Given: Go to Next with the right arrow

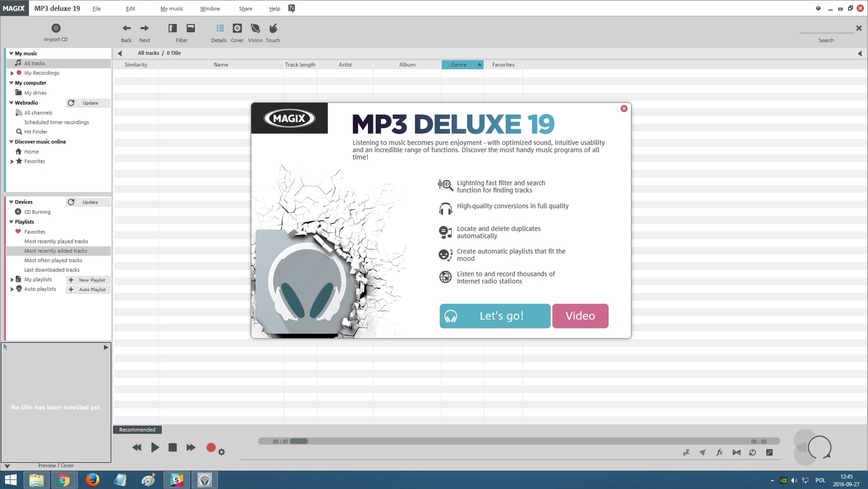Looking at the screenshot, I should click(x=144, y=28).
